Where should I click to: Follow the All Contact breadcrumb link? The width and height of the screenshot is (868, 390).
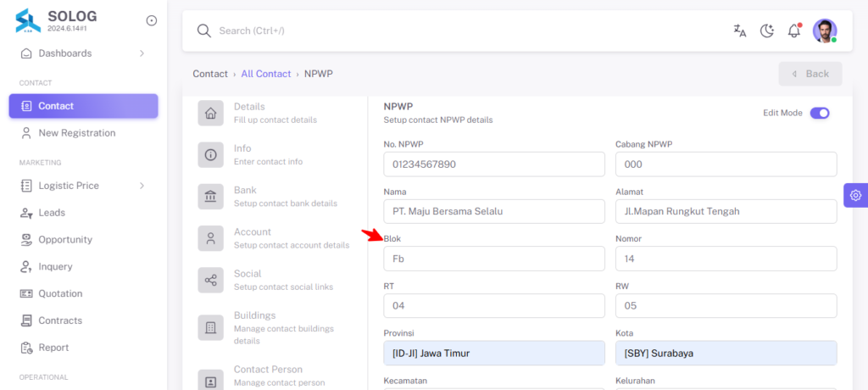pos(265,74)
